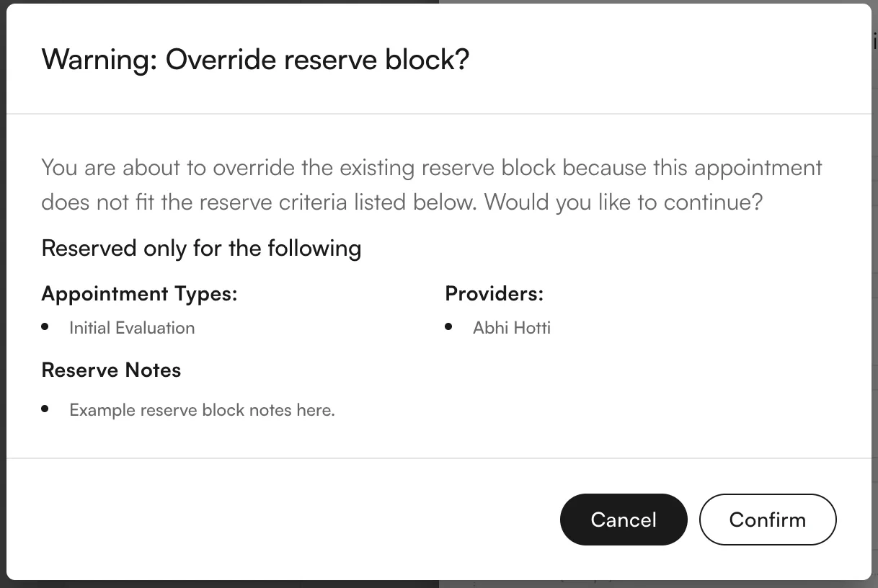The height and width of the screenshot is (588, 878).
Task: Click the 'Example reserve block notes here.' text
Action: click(202, 409)
